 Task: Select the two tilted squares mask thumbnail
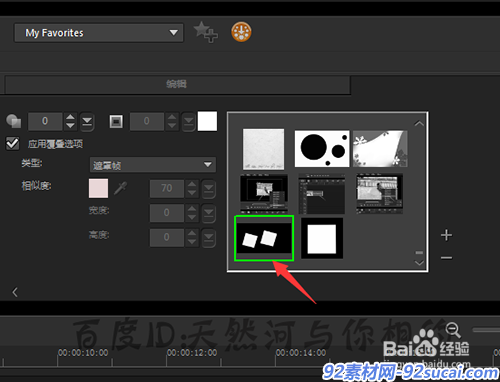click(x=264, y=238)
